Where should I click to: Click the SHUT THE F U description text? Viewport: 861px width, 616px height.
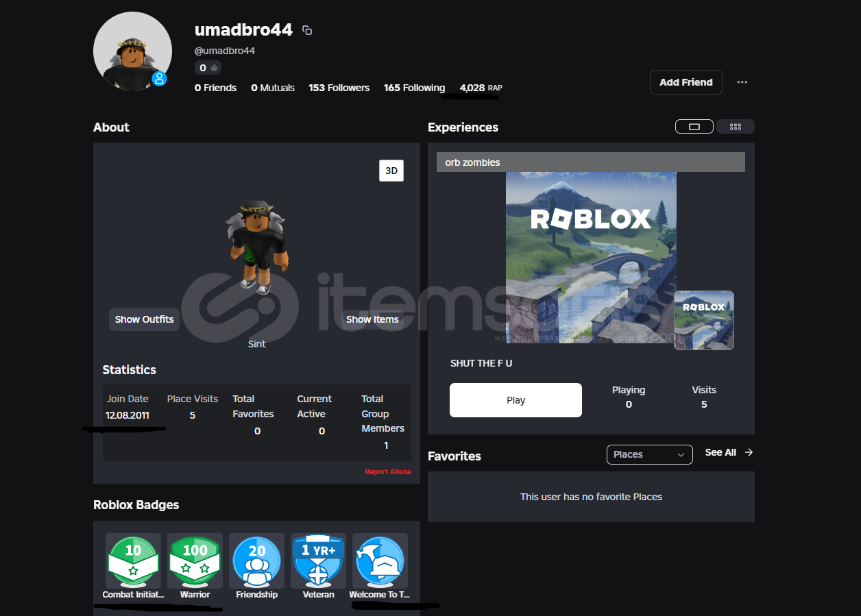point(481,363)
